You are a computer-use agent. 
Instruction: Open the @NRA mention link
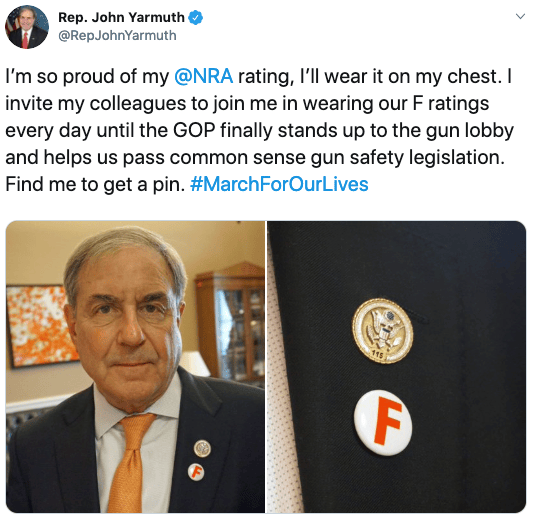204,76
